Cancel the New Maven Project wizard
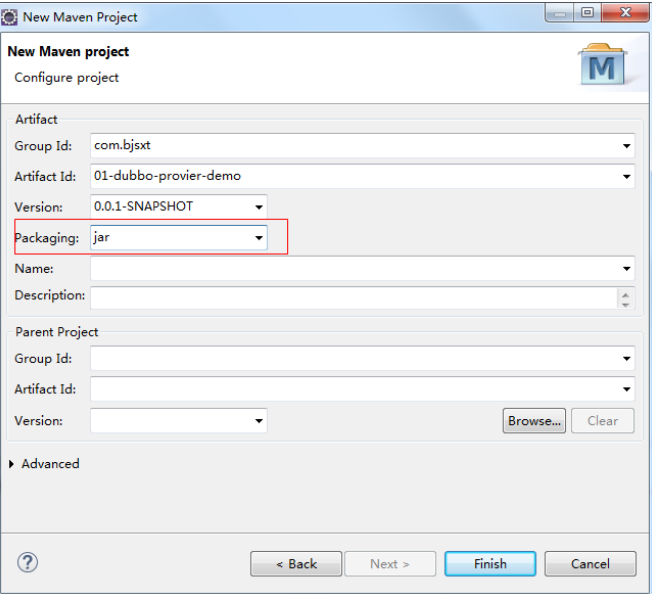652x594 pixels. [x=590, y=564]
